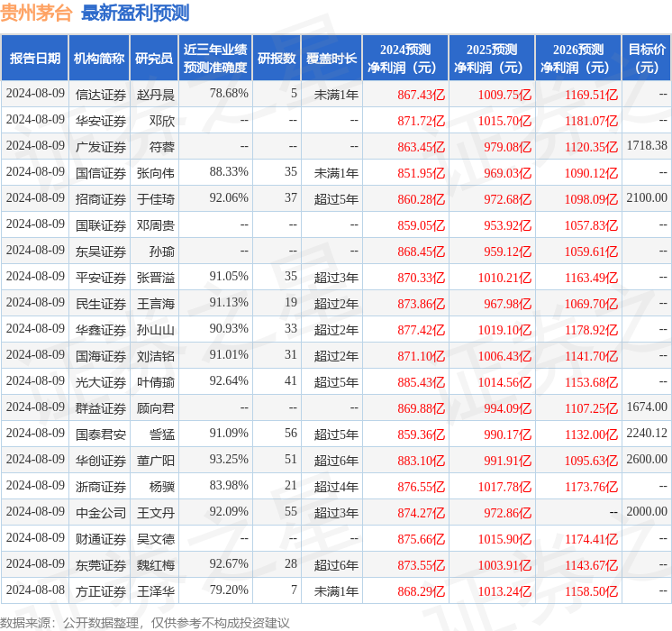Select the 国信证券 institution cell
672x631 pixels.
pyautogui.click(x=101, y=173)
